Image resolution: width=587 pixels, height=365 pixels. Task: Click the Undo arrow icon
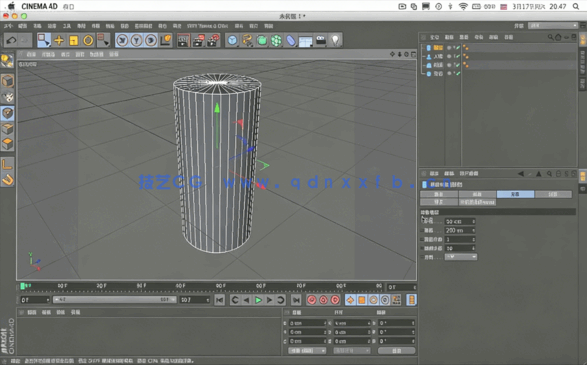tap(11, 40)
